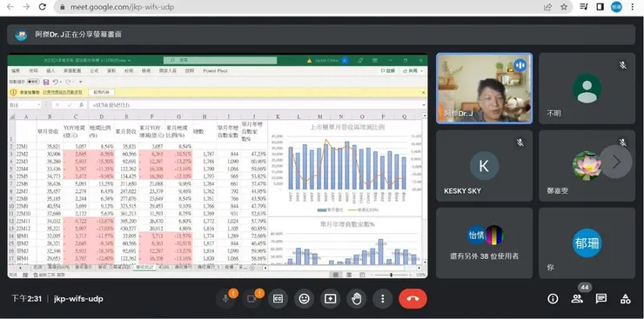Screen dimensions: 644x319
Task: Click the Excel save disk icon
Action: [x=46, y=82]
